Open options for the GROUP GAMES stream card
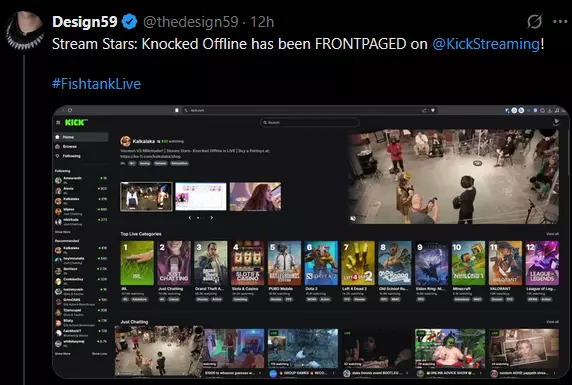Screen dimensions: 572x385 point(333,373)
